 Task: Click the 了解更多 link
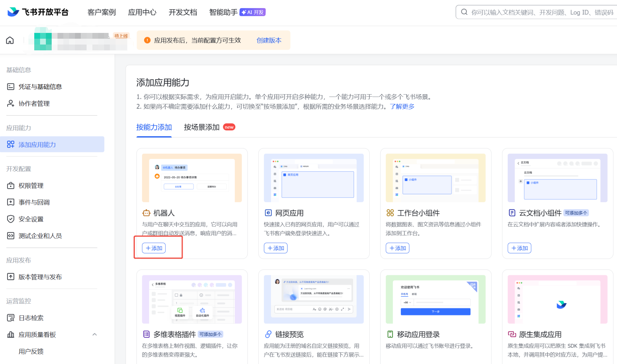pyautogui.click(x=402, y=106)
